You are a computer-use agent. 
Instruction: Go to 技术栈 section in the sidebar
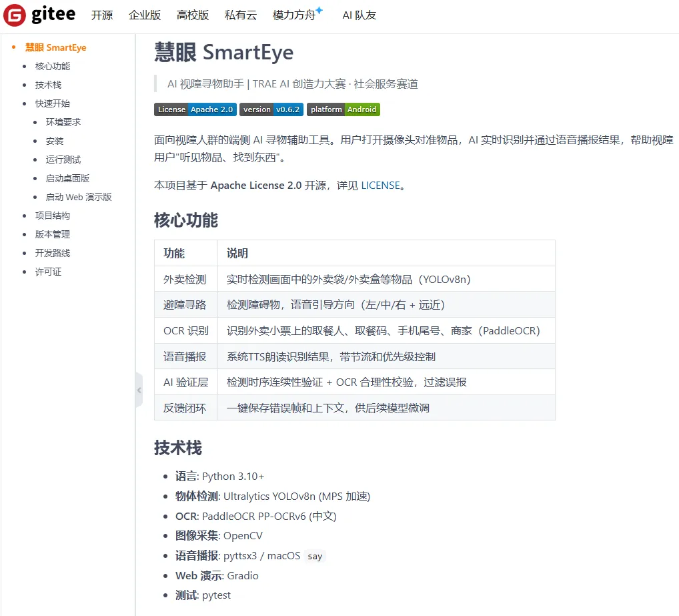48,85
